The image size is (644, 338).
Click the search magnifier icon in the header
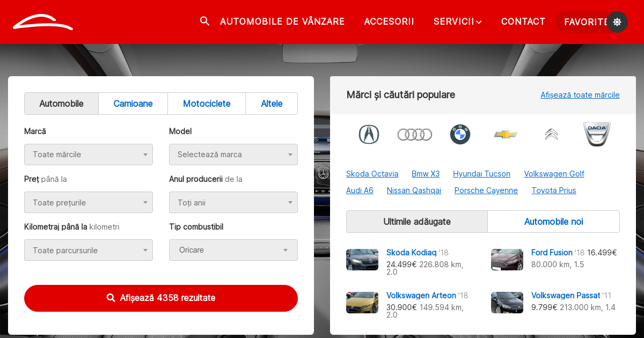pos(204,21)
